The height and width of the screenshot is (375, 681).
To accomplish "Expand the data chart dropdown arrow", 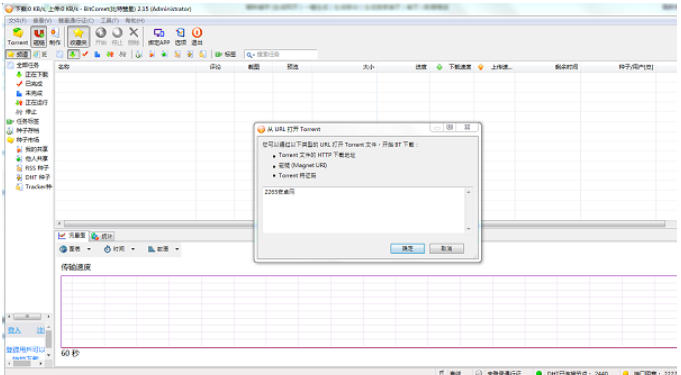I will click(177, 249).
